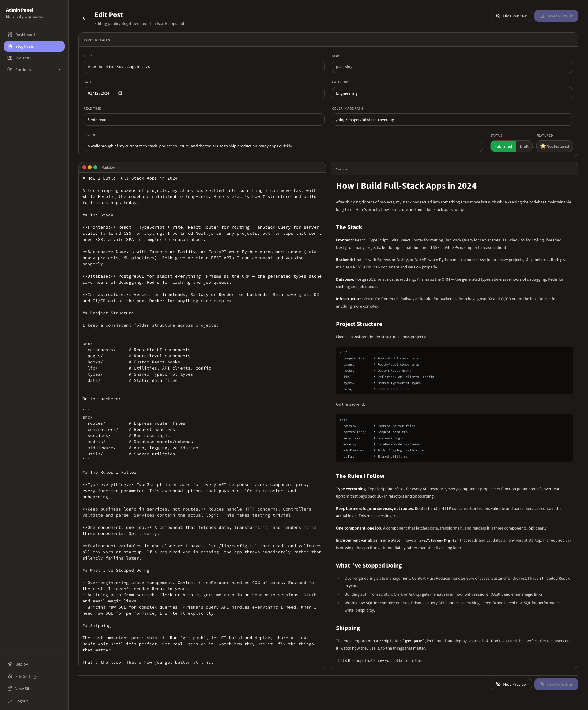Image resolution: width=588 pixels, height=710 pixels.
Task: Click the green dot in Markdown header
Action: pos(95,167)
